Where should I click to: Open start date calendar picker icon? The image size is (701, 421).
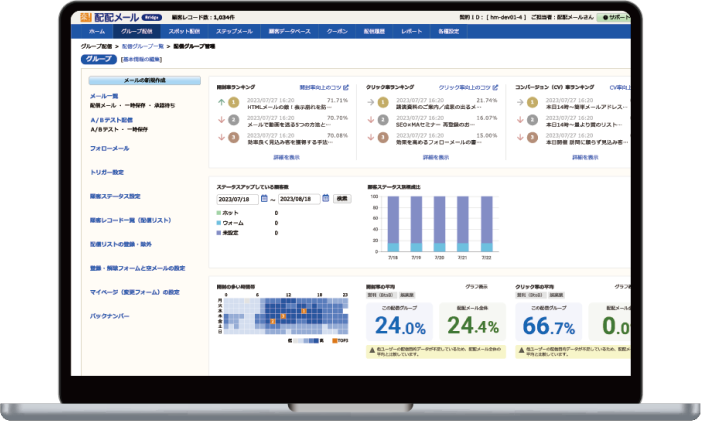(x=263, y=198)
